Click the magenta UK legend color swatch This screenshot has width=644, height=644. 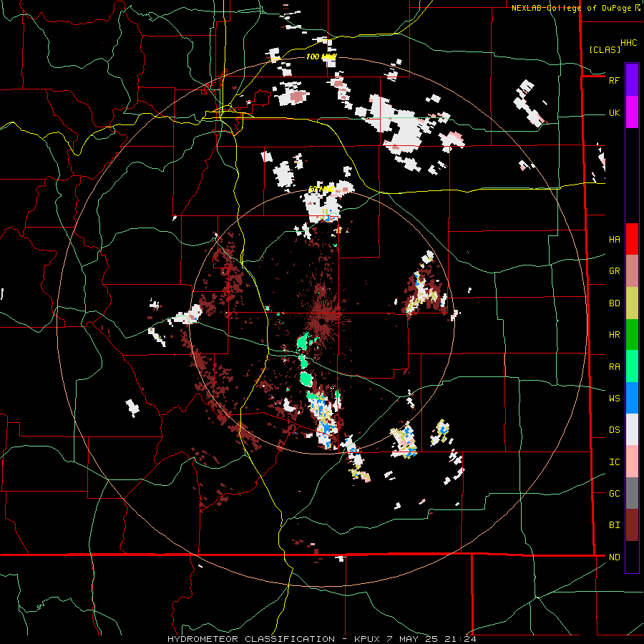click(632, 112)
